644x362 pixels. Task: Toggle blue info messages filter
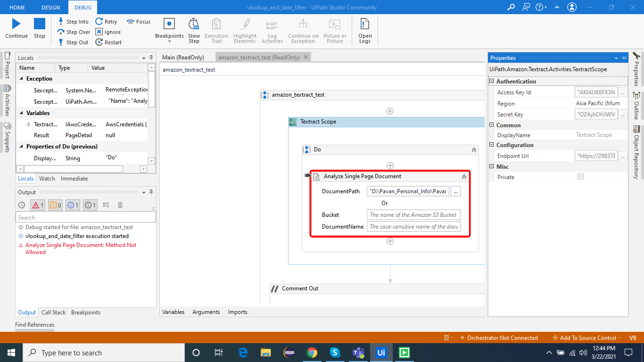point(73,205)
